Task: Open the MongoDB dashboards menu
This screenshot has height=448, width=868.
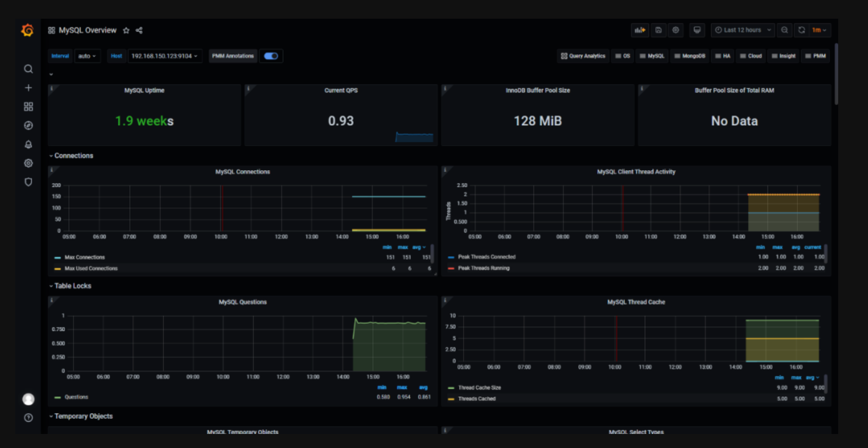Action: [690, 56]
